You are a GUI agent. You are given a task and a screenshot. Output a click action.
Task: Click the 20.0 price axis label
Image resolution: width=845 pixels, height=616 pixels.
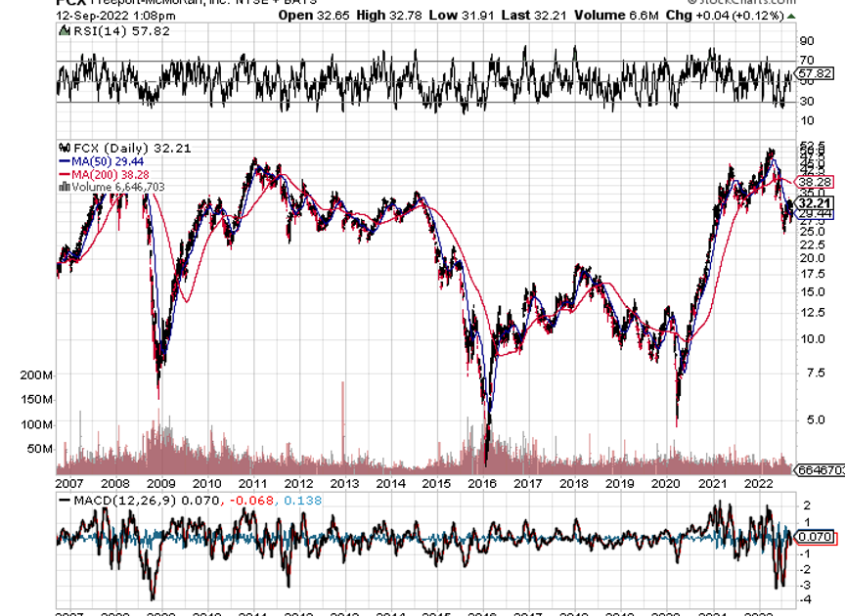coord(812,258)
